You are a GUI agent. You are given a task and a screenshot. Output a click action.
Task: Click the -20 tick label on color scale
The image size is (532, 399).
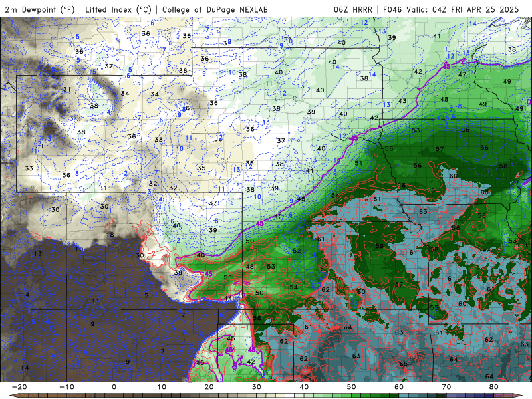click(19, 387)
